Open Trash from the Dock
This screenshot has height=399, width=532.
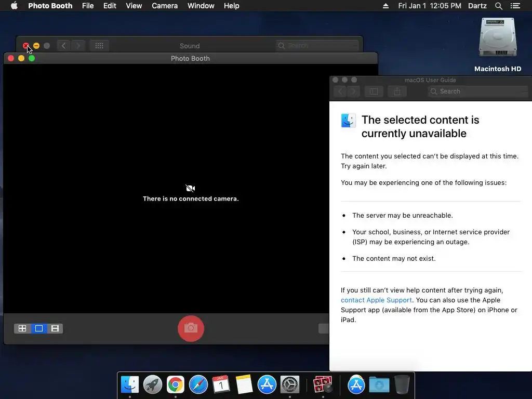pyautogui.click(x=402, y=385)
